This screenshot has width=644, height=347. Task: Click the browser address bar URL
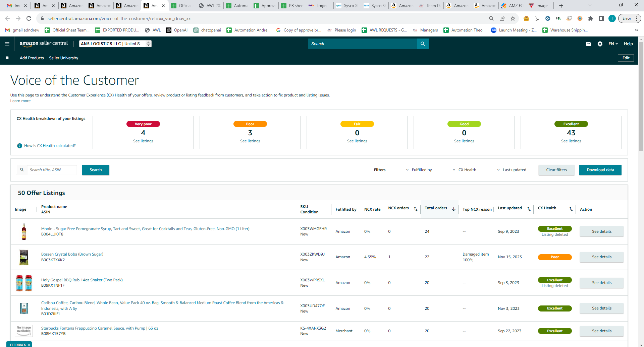pyautogui.click(x=119, y=18)
